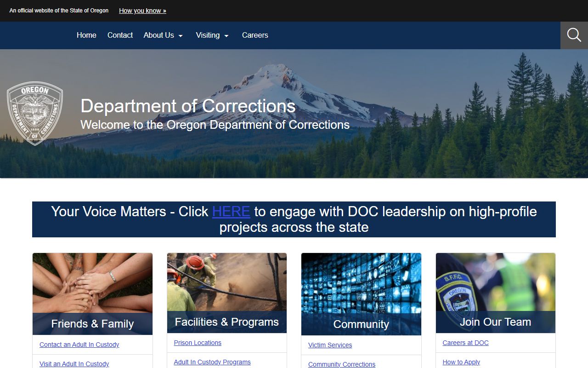Screen dimensions: 588x368
Task: Click the Oregon Department of Corrections seal
Action: click(35, 114)
